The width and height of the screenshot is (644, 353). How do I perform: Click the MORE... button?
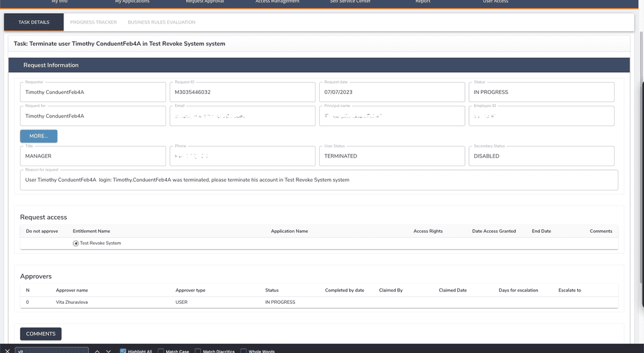39,136
